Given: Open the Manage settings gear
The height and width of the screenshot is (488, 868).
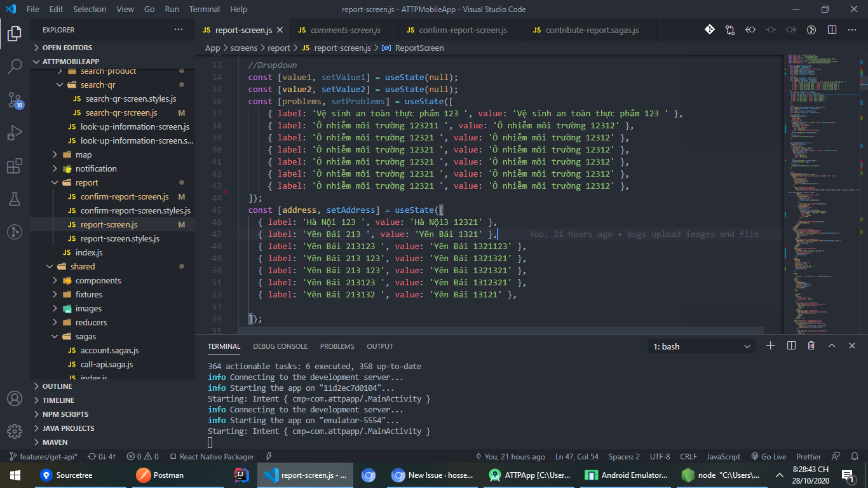Looking at the screenshot, I should (15, 431).
